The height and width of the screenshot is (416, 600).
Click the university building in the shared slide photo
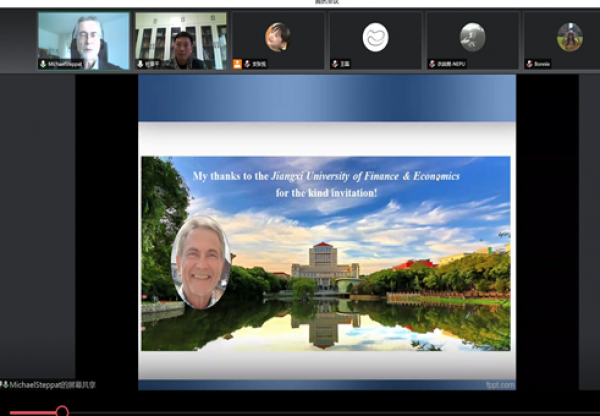[x=324, y=265]
